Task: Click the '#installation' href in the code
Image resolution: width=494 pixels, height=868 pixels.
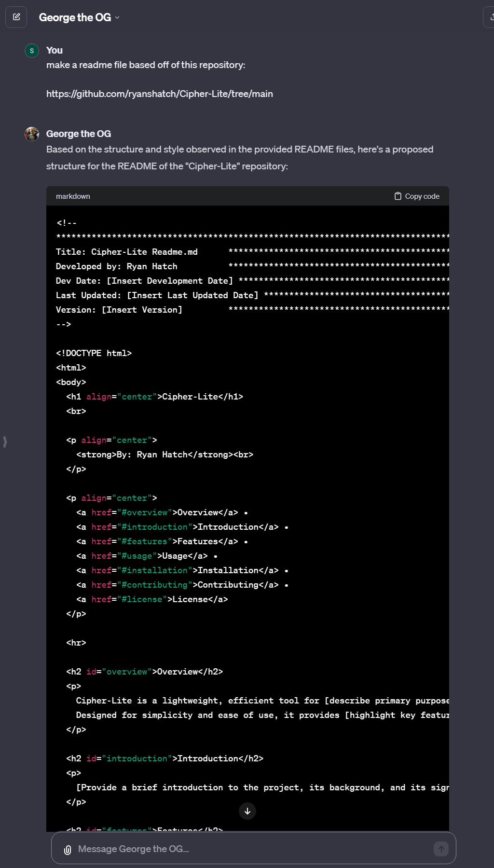Action: [154, 570]
